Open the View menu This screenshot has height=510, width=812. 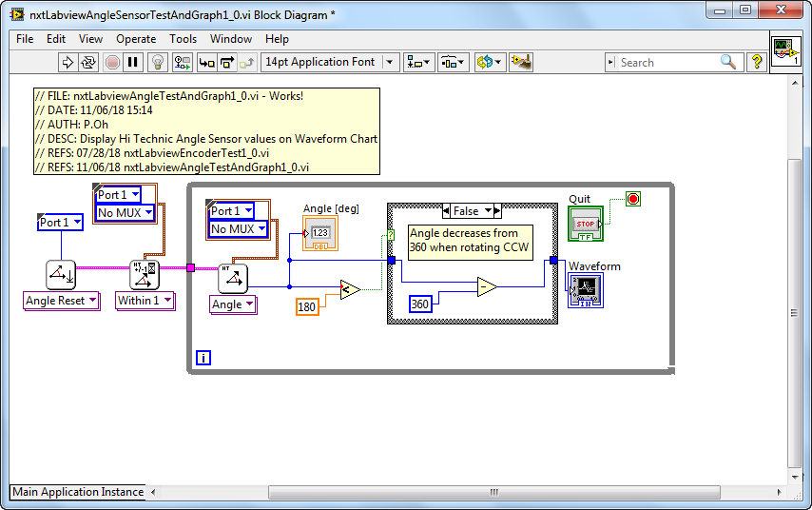pyautogui.click(x=90, y=39)
